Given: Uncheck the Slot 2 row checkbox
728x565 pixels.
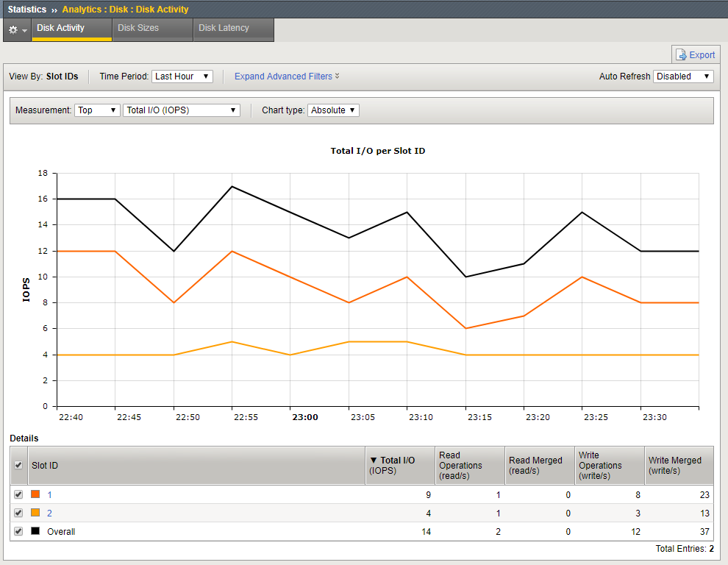Looking at the screenshot, I should pyautogui.click(x=18, y=513).
